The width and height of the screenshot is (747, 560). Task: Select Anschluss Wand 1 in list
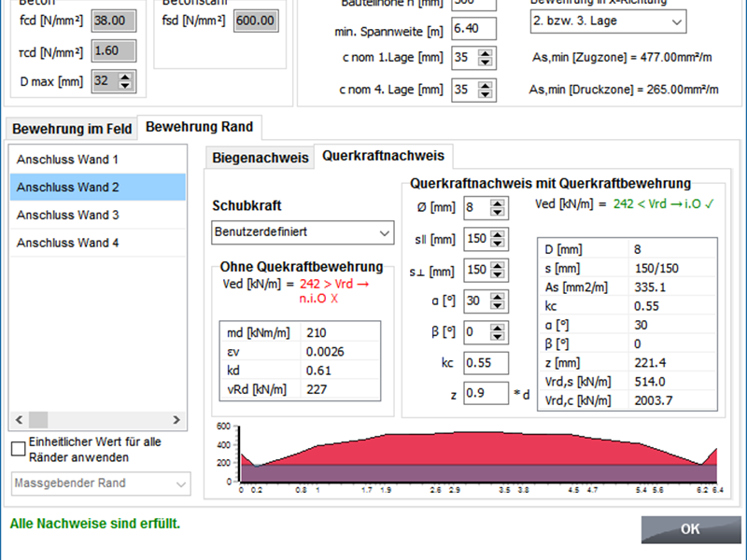[97, 160]
